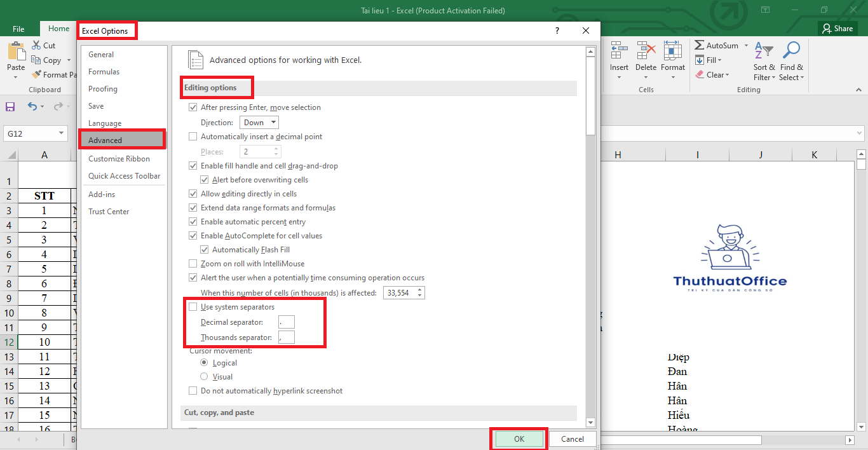
Task: Click the Paste icon in Clipboard group
Action: click(x=16, y=51)
